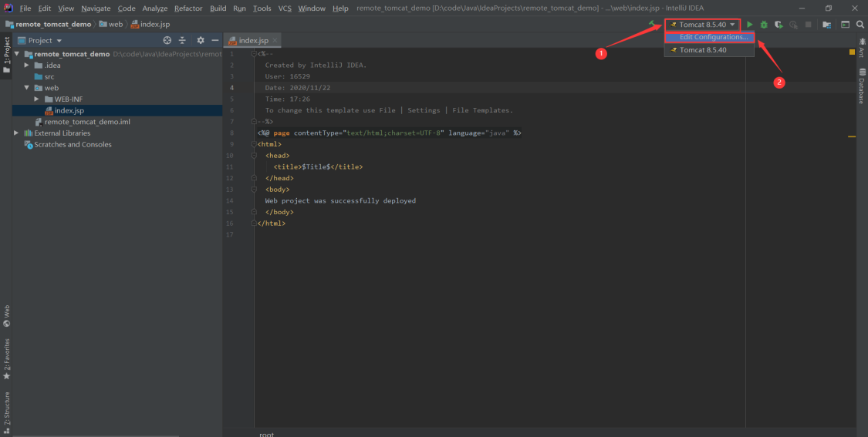The height and width of the screenshot is (437, 868).
Task: Open the Tomcat 8.5.40 run configuration dropdown
Action: click(x=702, y=25)
